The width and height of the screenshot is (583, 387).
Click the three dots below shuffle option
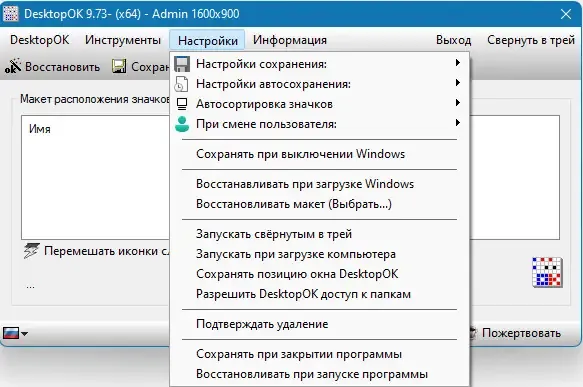(x=30, y=287)
